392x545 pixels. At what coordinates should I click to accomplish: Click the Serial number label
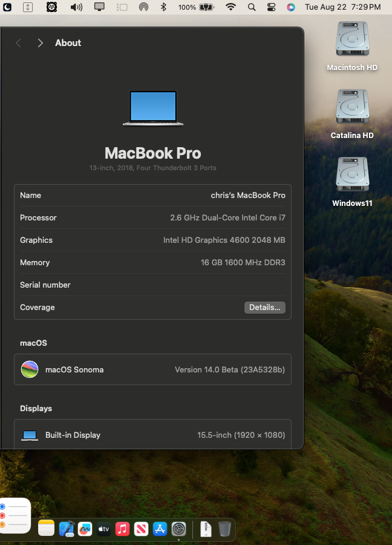click(x=45, y=285)
